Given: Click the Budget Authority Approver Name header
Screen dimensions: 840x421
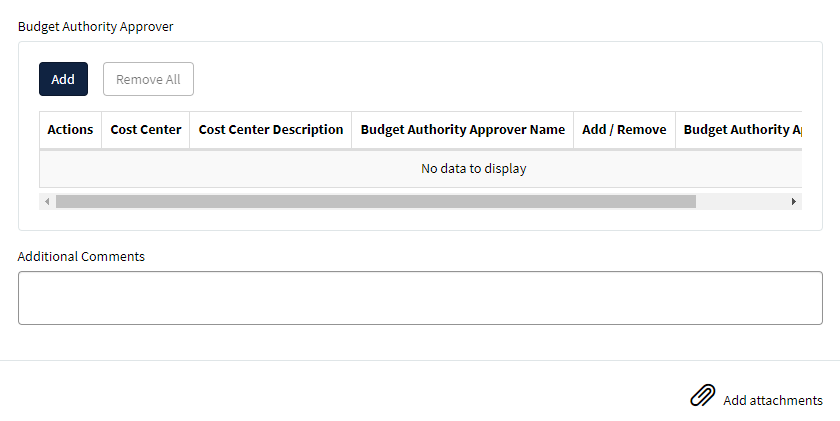Looking at the screenshot, I should (x=462, y=130).
